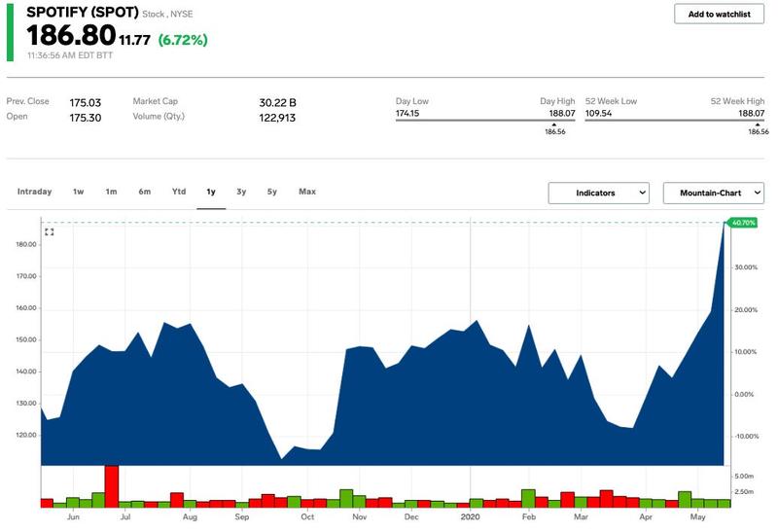Image resolution: width=778 pixels, height=532 pixels.
Task: Select the 1w time range tab
Action: click(x=78, y=192)
